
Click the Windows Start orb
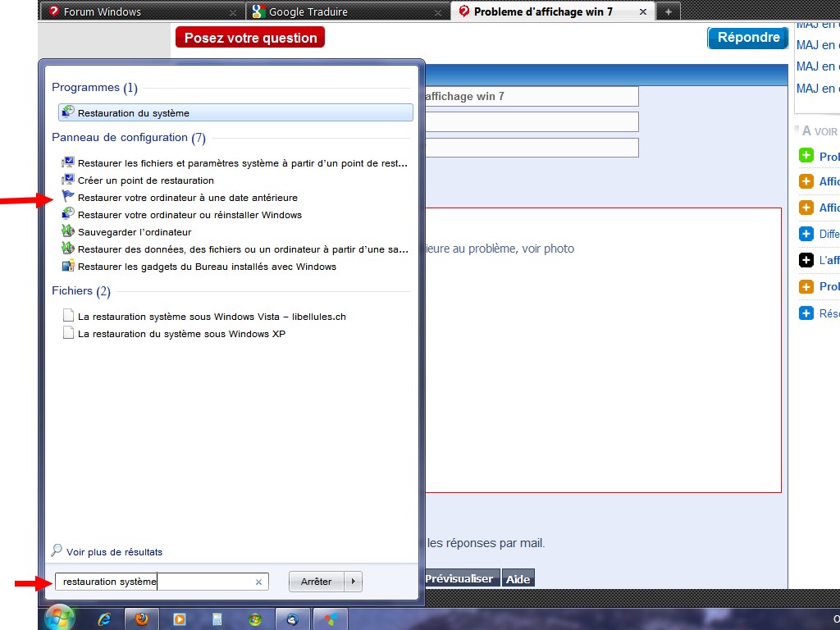(60, 619)
